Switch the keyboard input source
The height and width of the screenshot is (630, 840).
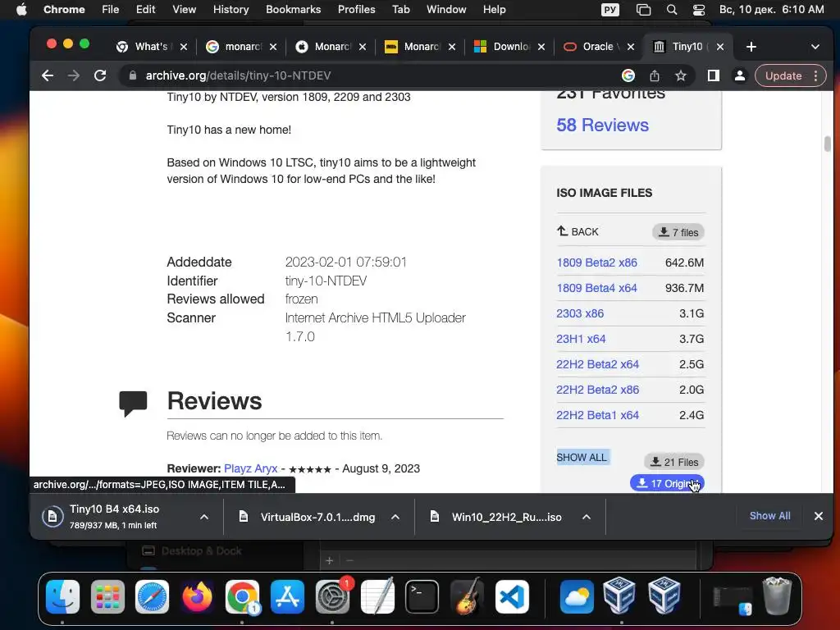point(610,9)
